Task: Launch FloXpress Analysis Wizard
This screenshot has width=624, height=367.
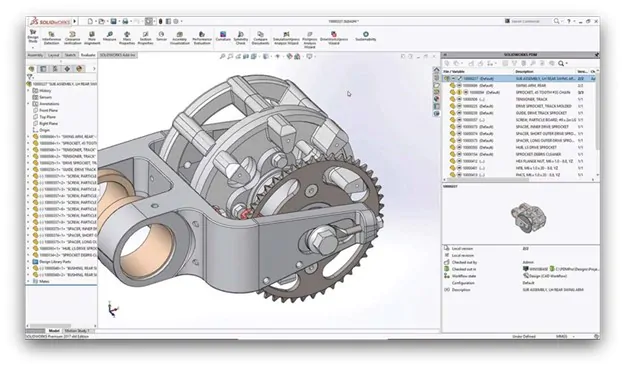Action: point(310,39)
